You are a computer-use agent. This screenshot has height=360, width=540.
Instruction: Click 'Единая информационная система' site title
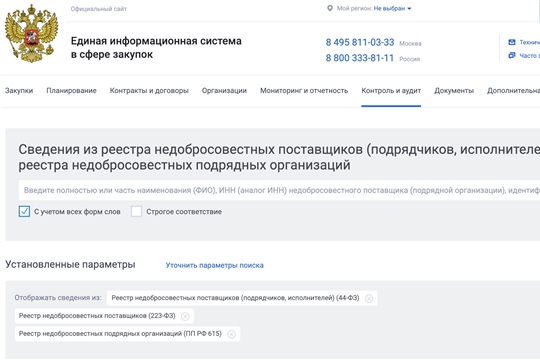156,48
